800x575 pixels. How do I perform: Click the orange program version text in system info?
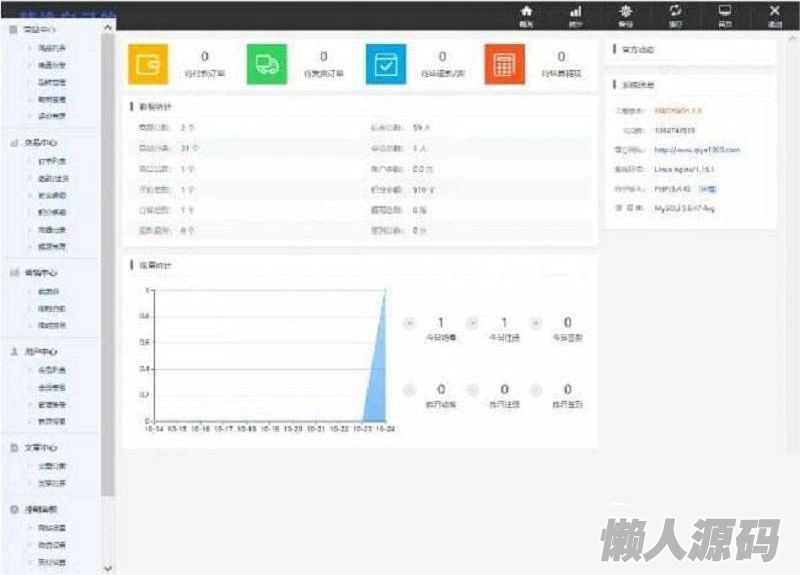tap(678, 111)
